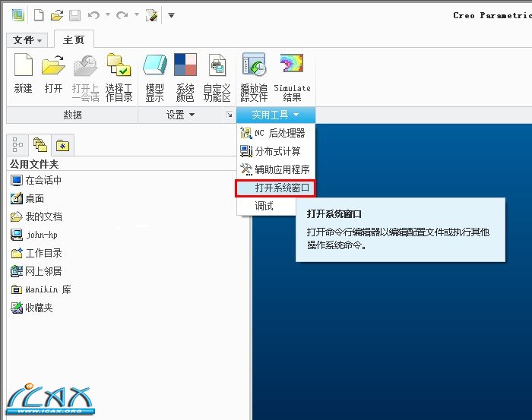The image size is (532, 420).
Task: Click the close window icon in quick toolbar
Action: (x=152, y=15)
